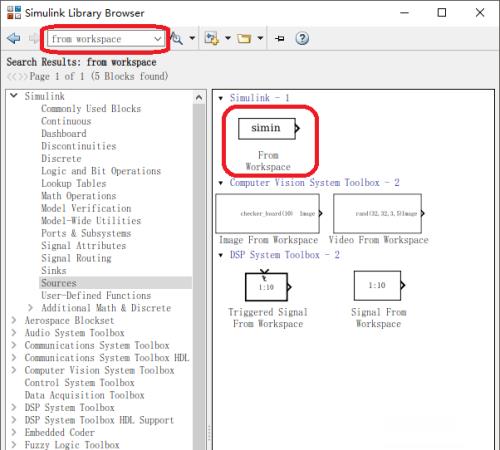
Task: Click the 'Computer Vision System Toolbox - 2' heading
Action: coord(314,183)
